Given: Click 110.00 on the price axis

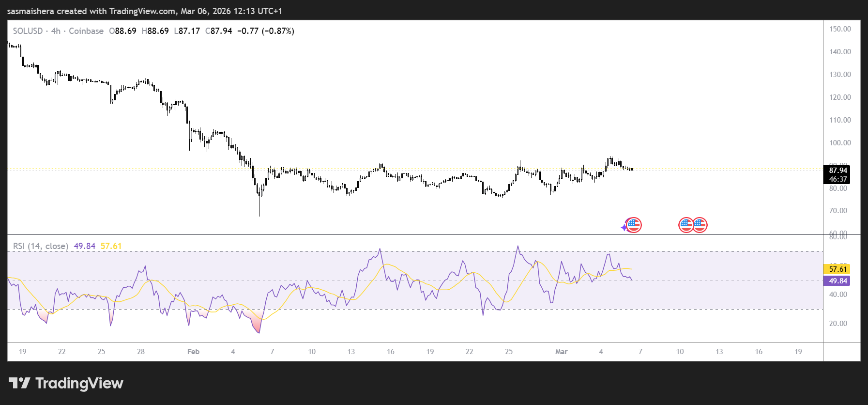Looking at the screenshot, I should point(840,120).
